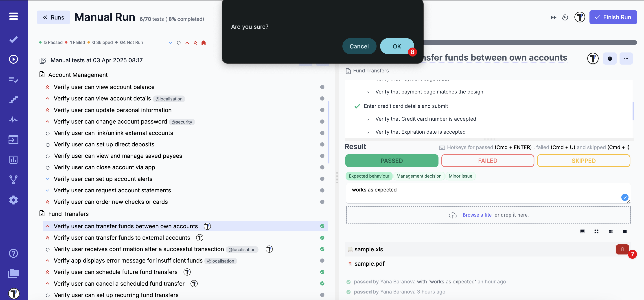
Task: Open the Runs play icon in sidebar
Action: coord(13,59)
